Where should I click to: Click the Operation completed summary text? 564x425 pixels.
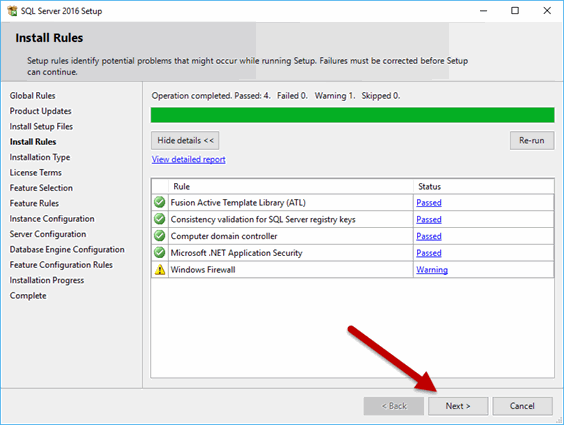276,96
